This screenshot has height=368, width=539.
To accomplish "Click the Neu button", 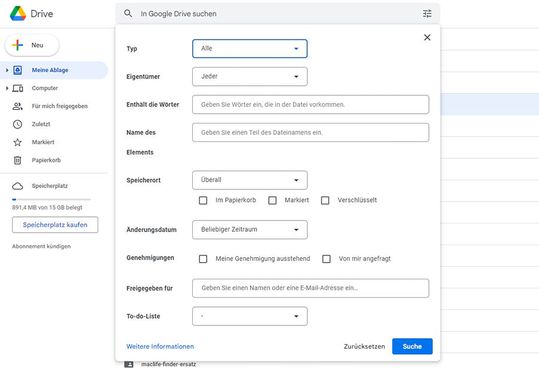I will click(x=32, y=45).
